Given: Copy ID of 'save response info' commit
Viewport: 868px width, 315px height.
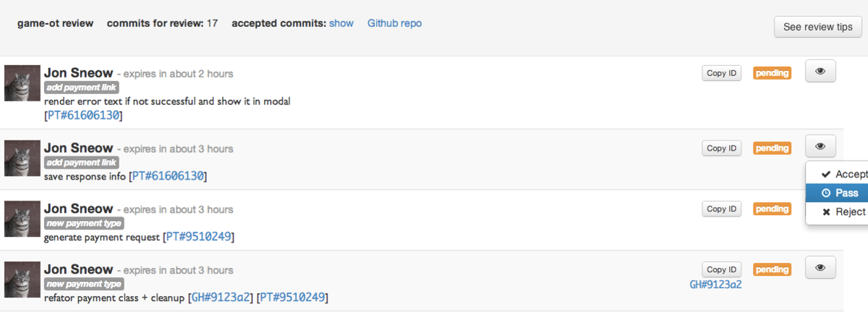Looking at the screenshot, I should (x=721, y=148).
